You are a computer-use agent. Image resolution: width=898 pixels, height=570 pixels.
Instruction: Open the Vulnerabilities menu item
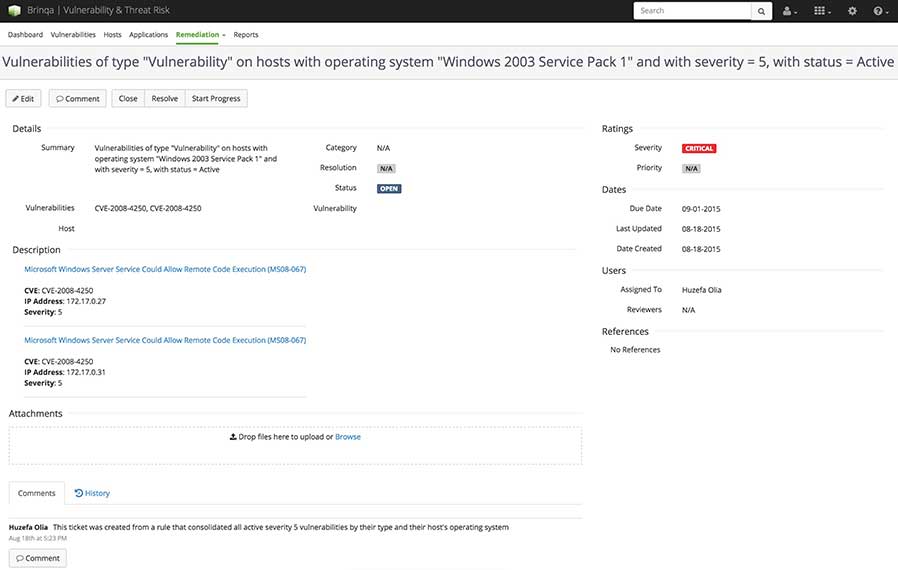(73, 34)
